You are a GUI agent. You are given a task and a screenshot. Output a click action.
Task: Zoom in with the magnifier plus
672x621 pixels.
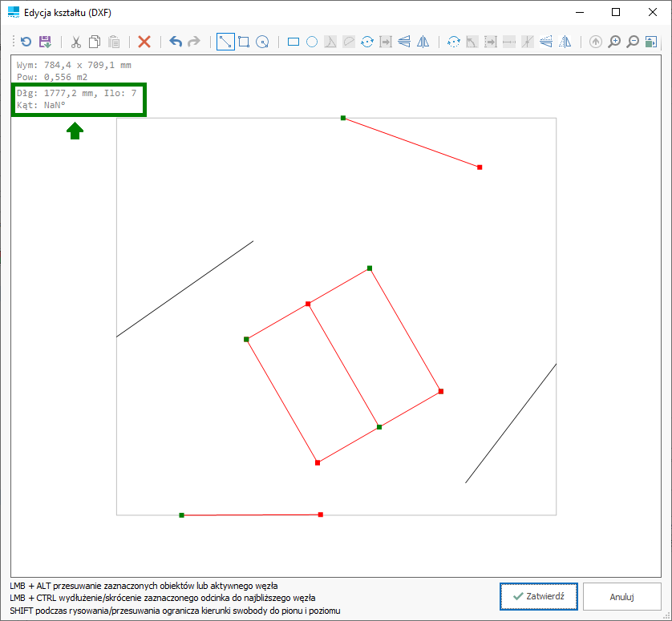tap(614, 42)
